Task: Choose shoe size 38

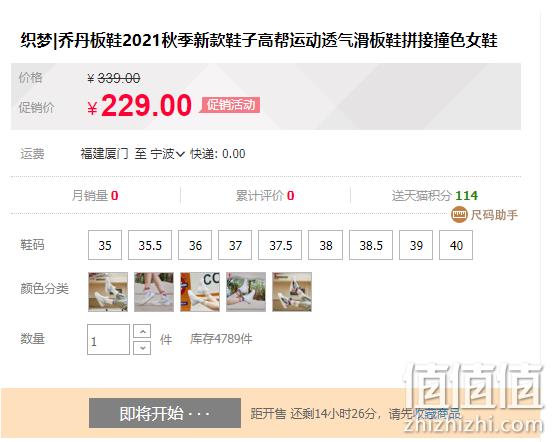Action: (326, 245)
